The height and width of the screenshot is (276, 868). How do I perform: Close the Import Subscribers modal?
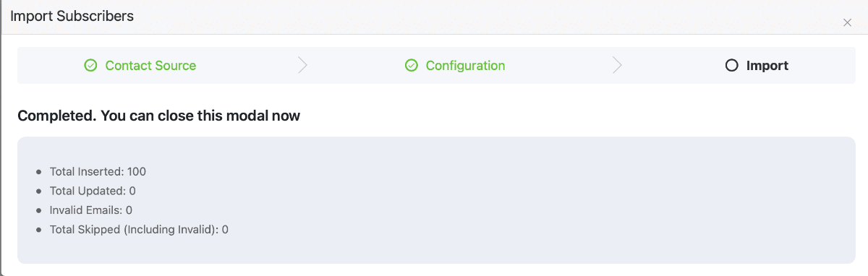coord(847,23)
